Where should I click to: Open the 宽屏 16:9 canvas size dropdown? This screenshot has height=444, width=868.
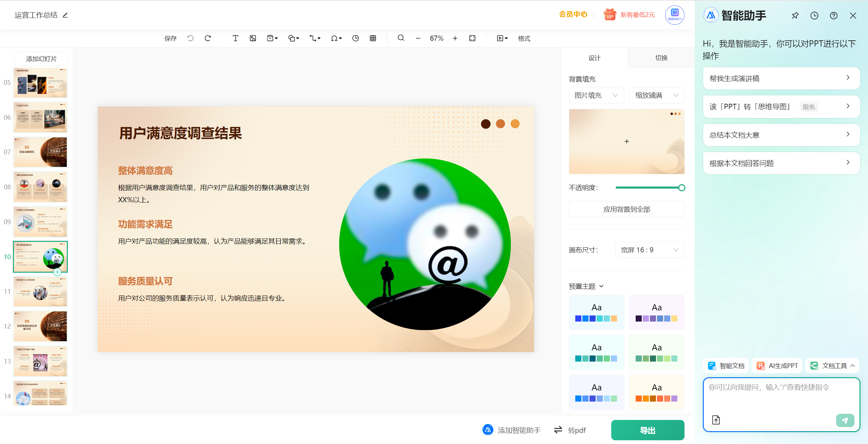[x=650, y=250]
